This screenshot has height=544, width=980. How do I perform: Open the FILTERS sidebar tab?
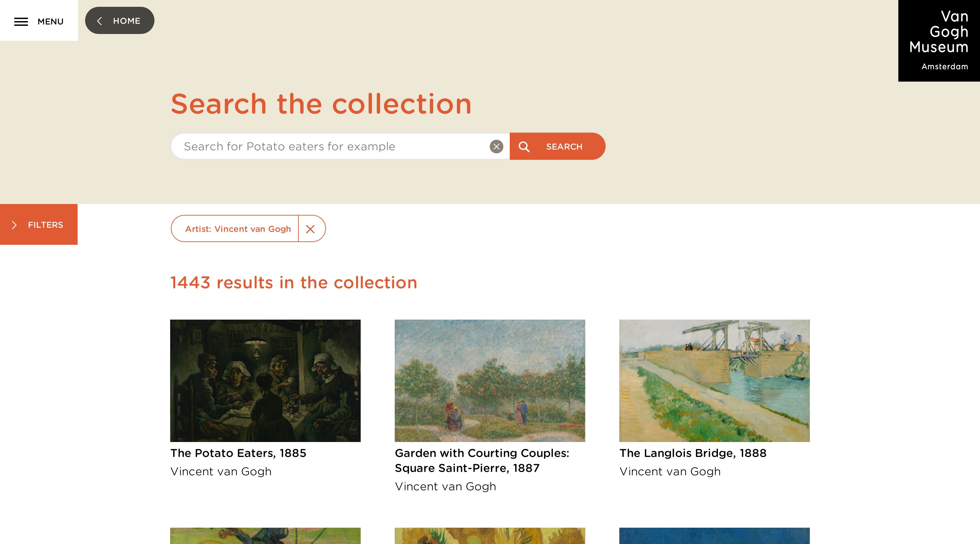point(45,225)
